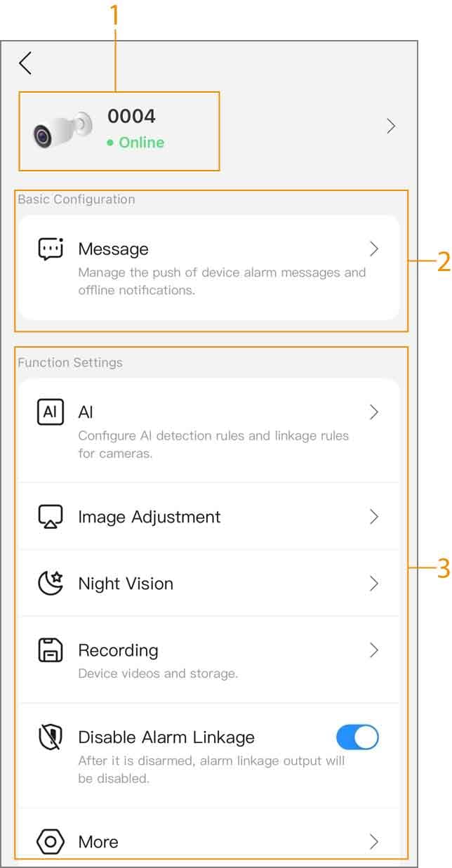Go back using the top-left arrow
This screenshot has height=868, width=452.
point(25,63)
